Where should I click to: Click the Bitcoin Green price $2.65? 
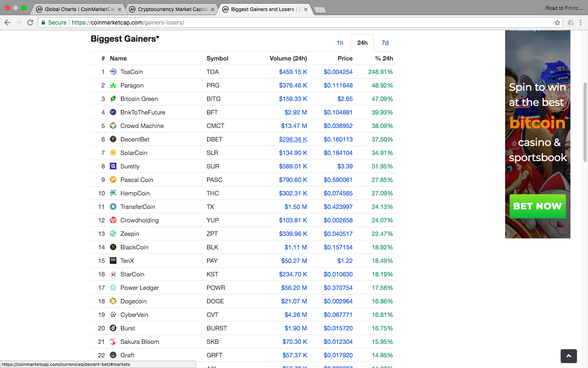(x=345, y=99)
